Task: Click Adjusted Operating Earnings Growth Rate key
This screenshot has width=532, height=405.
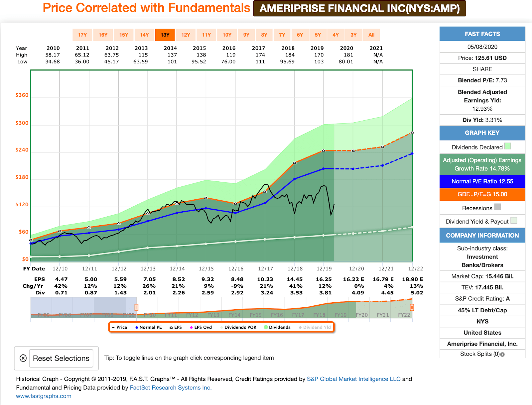Action: pyautogui.click(x=482, y=164)
